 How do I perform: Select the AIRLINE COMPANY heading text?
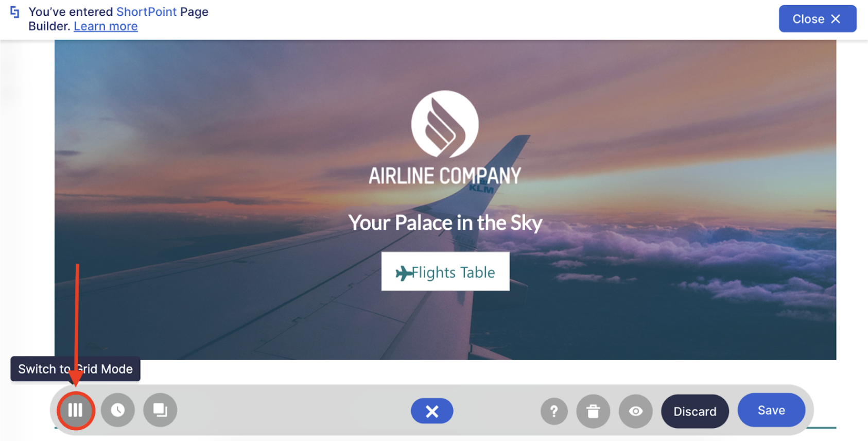445,176
